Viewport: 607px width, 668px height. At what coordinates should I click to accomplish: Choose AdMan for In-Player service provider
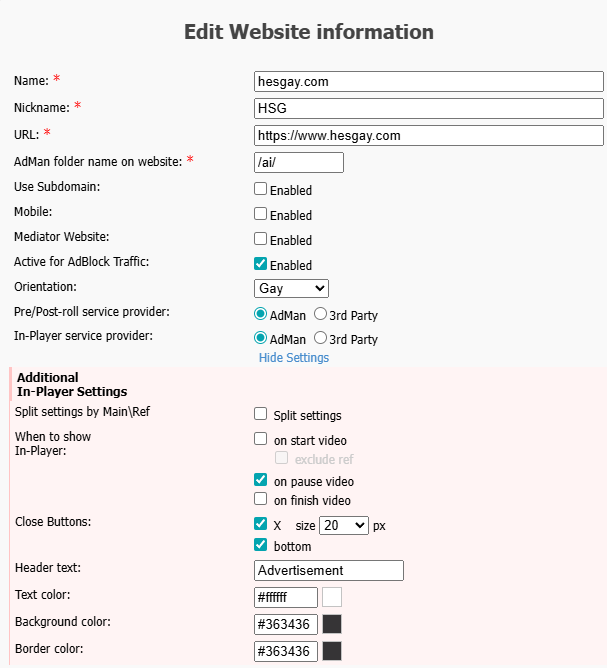click(262, 339)
